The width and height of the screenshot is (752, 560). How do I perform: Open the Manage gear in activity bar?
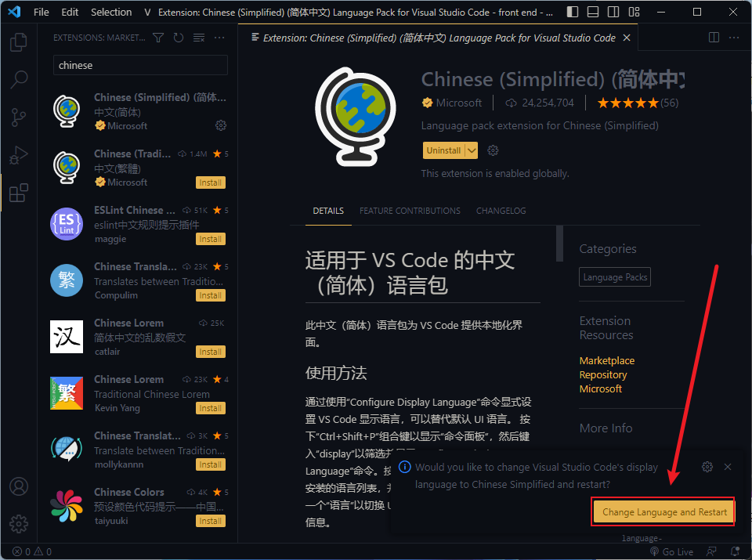[19, 524]
